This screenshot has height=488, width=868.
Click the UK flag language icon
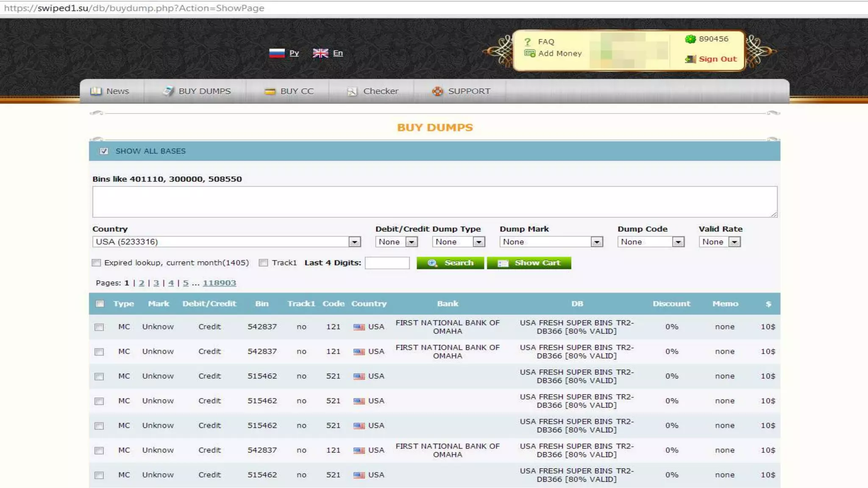(x=320, y=53)
